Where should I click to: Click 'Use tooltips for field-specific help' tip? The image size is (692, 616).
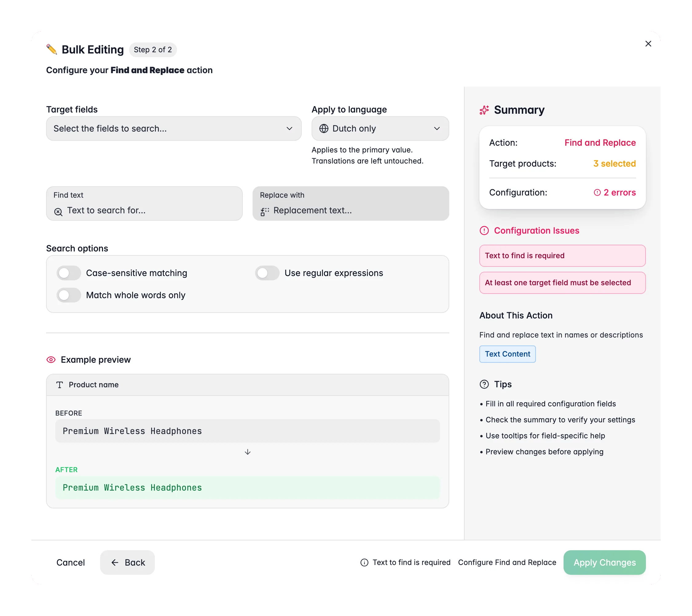(545, 436)
